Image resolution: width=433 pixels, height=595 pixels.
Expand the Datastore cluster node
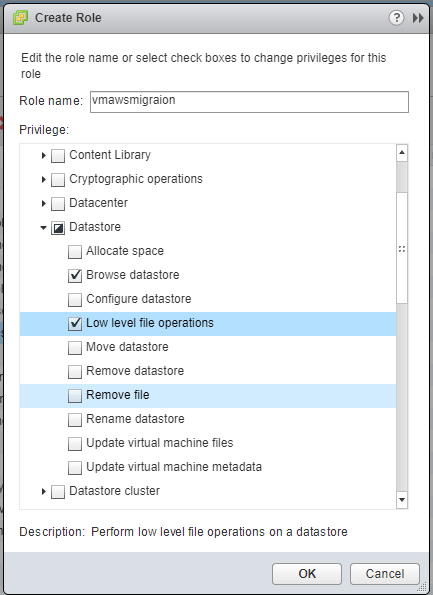tap(43, 491)
